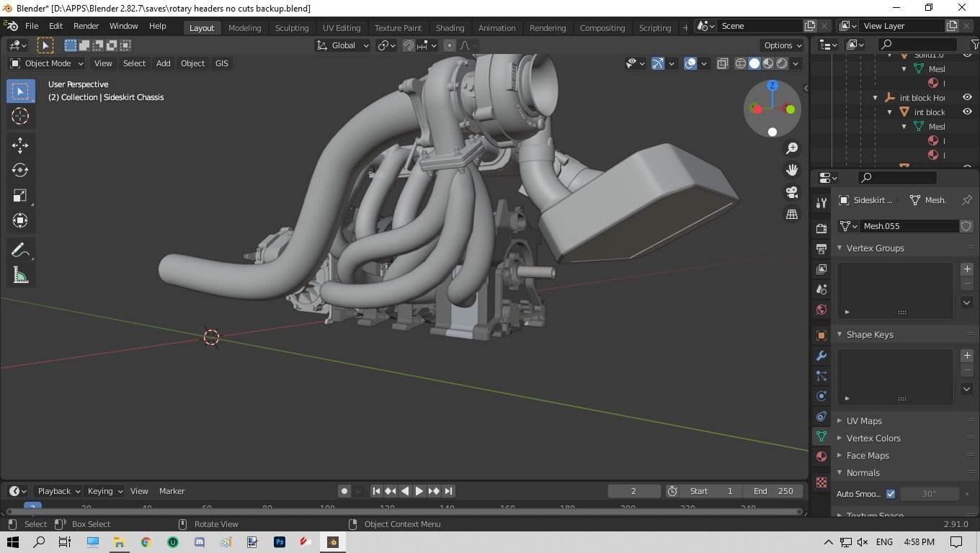Switch to rendered viewport shading
The width and height of the screenshot is (980, 553).
(782, 63)
